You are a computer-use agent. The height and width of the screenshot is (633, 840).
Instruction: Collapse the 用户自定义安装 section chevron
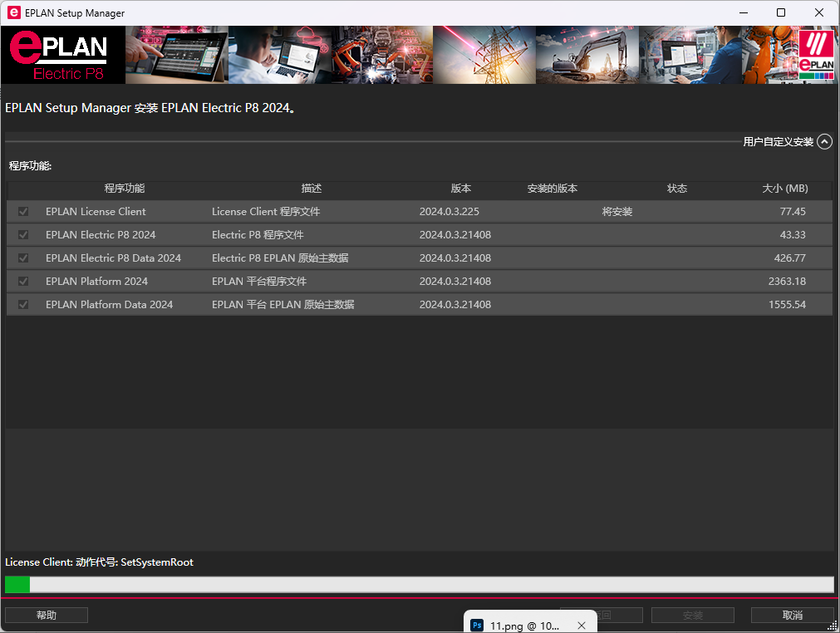click(x=824, y=142)
